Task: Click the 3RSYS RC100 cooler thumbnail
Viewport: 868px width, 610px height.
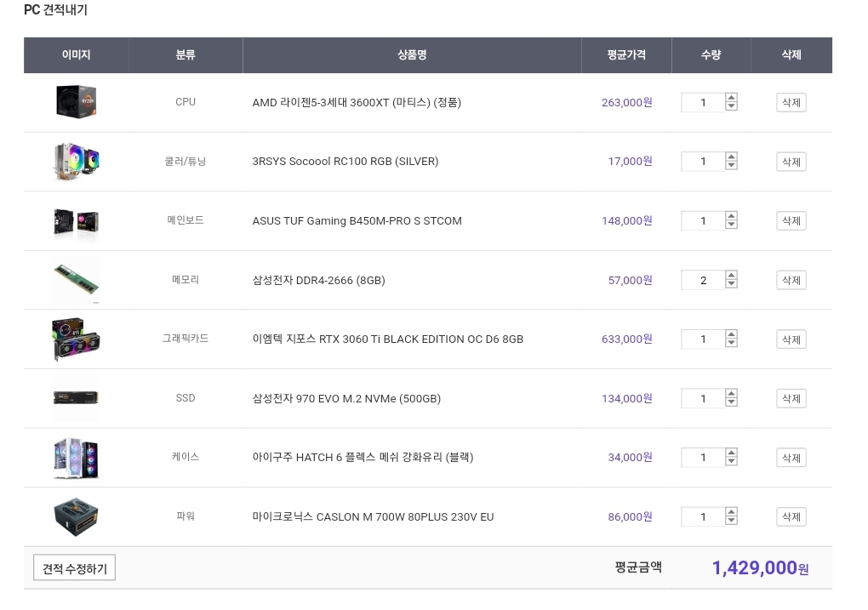Action: pos(77,162)
